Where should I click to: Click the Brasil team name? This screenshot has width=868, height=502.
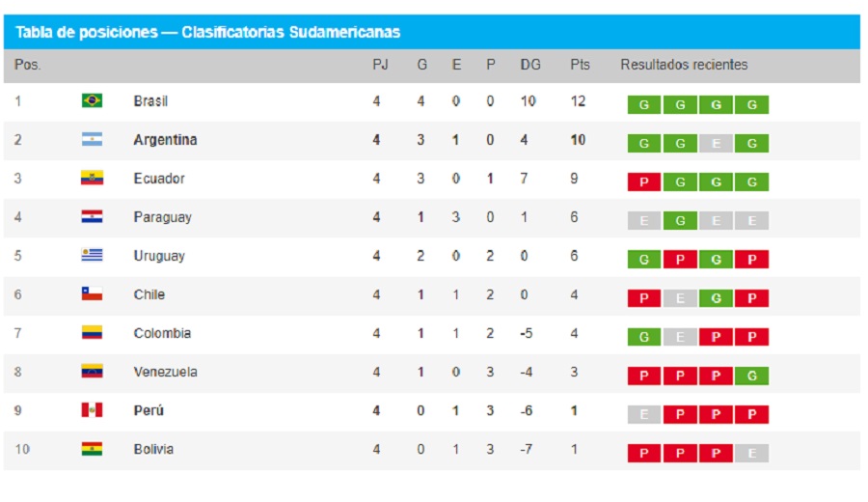[x=150, y=100]
